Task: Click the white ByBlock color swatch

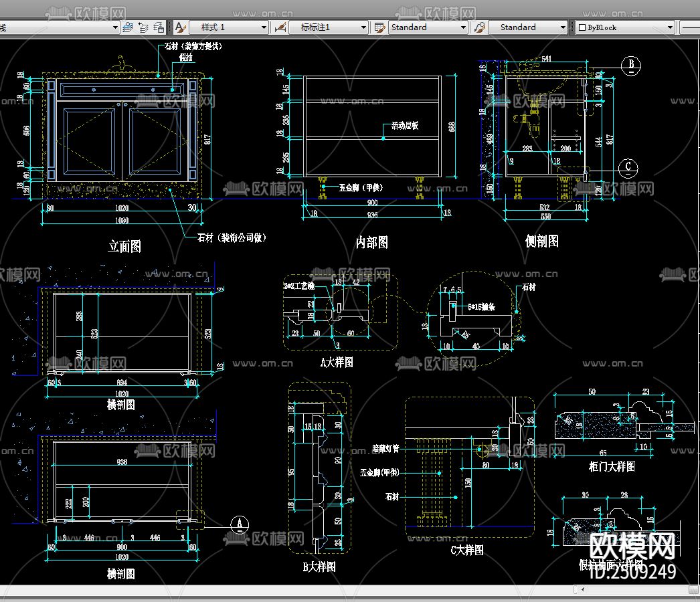Action: (582, 27)
